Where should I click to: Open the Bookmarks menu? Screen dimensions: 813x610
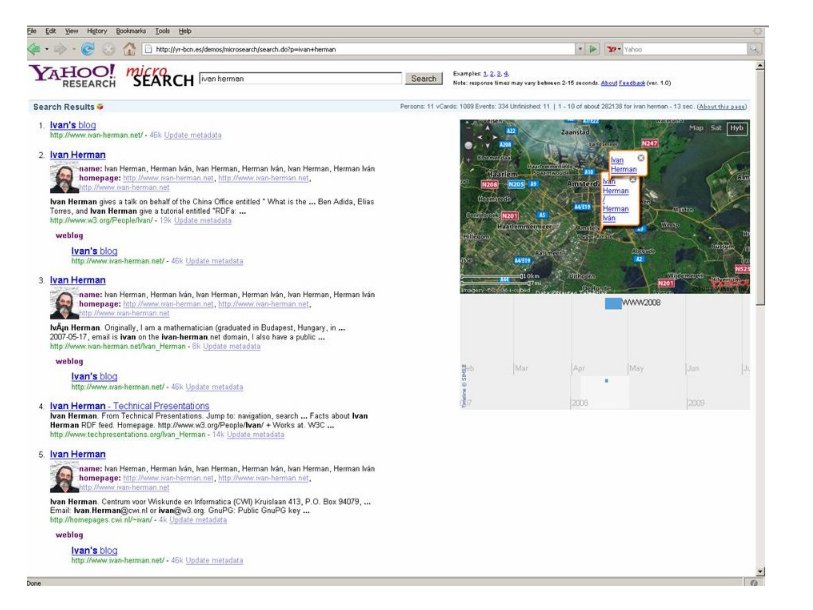(x=131, y=31)
